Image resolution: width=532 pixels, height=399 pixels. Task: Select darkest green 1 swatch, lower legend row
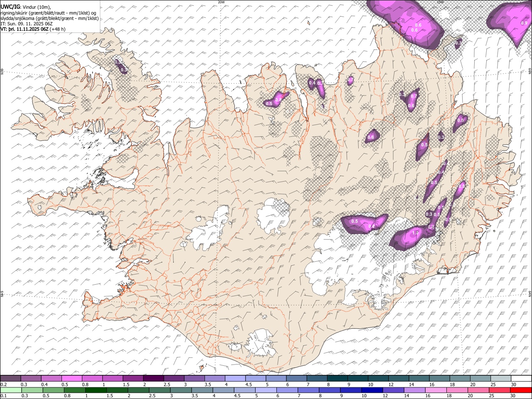point(96,390)
